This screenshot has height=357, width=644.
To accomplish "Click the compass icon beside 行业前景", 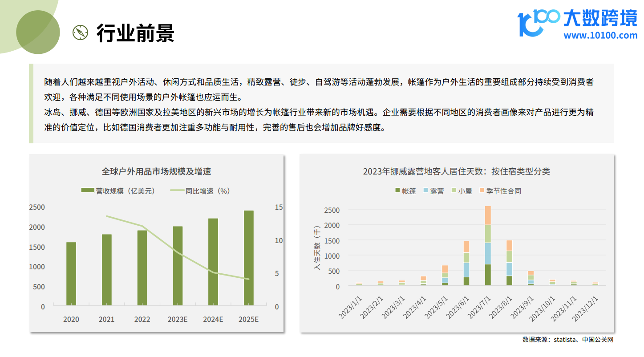I will [x=80, y=32].
